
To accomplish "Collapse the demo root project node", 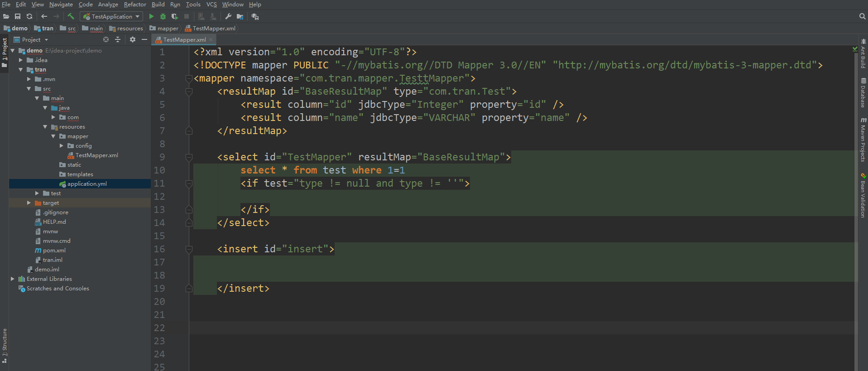I will coord(13,50).
